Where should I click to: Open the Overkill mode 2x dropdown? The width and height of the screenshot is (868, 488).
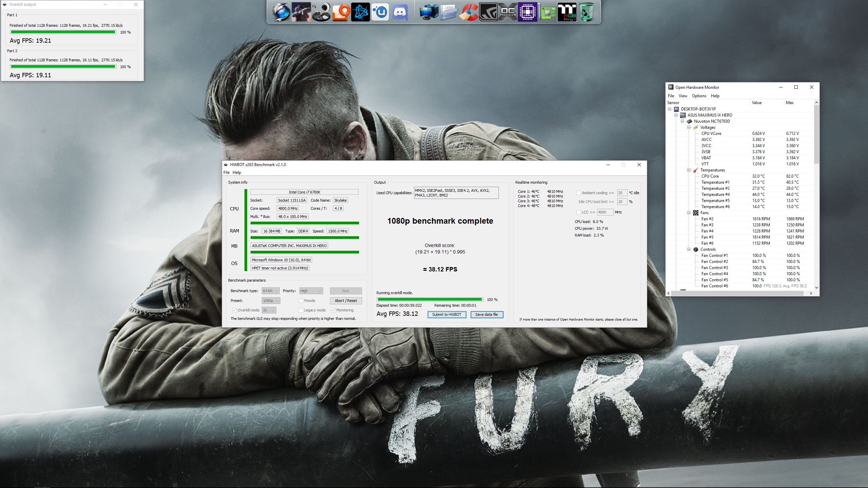(269, 310)
